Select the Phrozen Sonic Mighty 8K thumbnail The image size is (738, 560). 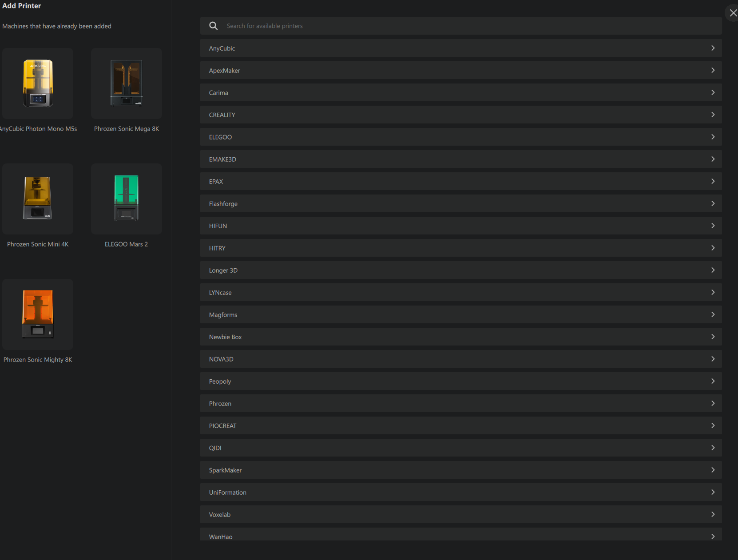(x=38, y=314)
